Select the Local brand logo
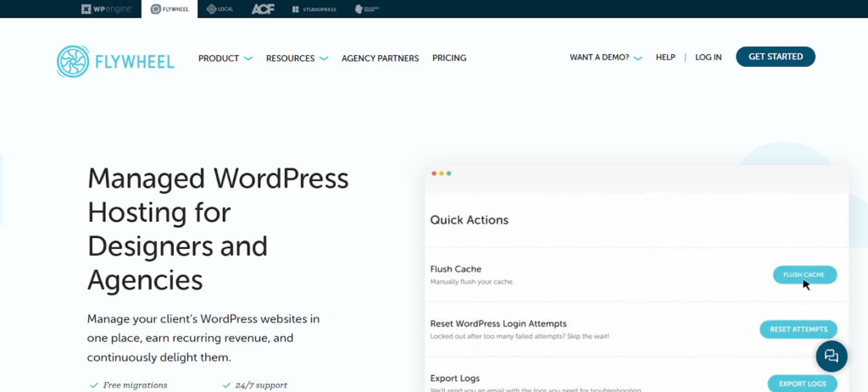 pos(217,9)
